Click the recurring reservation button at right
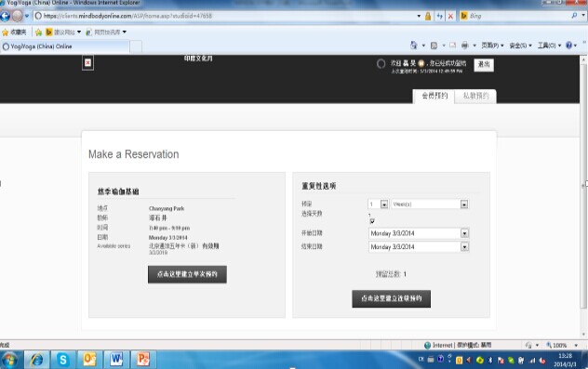The image size is (588, 369). point(391,298)
